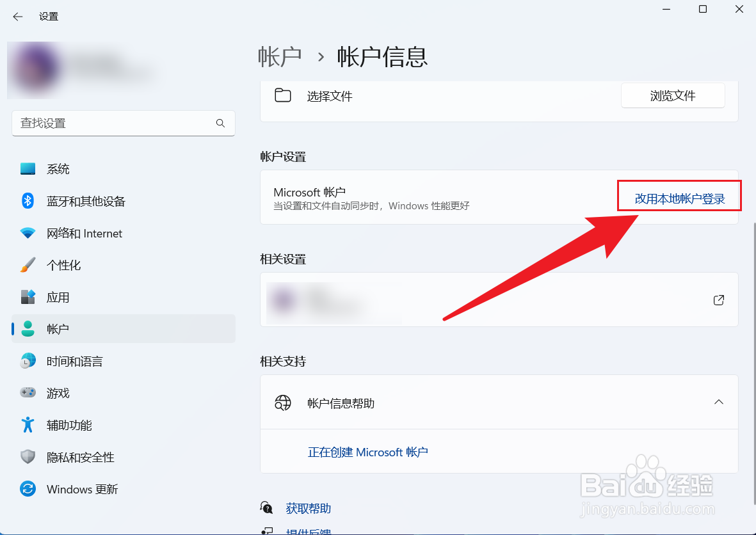Open 个性化 settings category
Image resolution: width=756 pixels, height=535 pixels.
(124, 265)
